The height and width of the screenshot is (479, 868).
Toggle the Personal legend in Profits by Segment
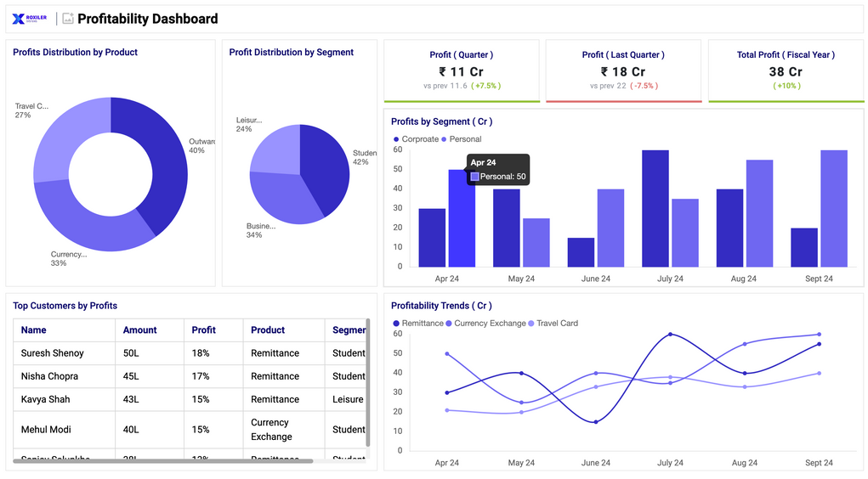(461, 139)
